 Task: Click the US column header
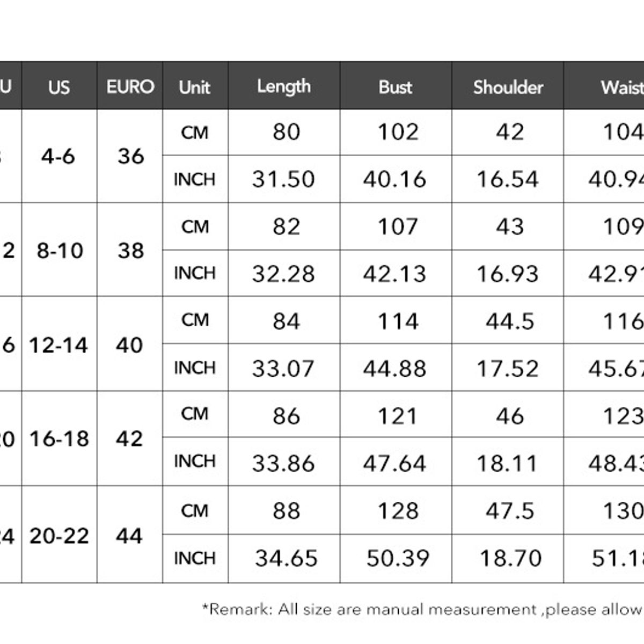coord(59,86)
